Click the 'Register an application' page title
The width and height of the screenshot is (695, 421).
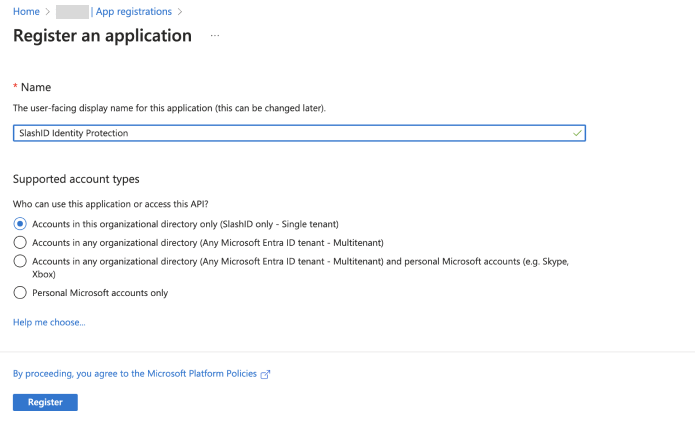pos(102,36)
